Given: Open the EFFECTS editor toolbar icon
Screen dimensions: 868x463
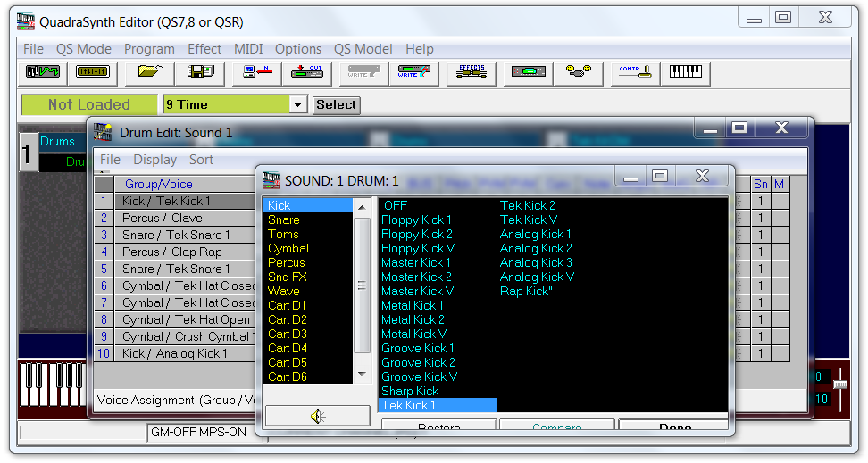Looking at the screenshot, I should click(471, 73).
